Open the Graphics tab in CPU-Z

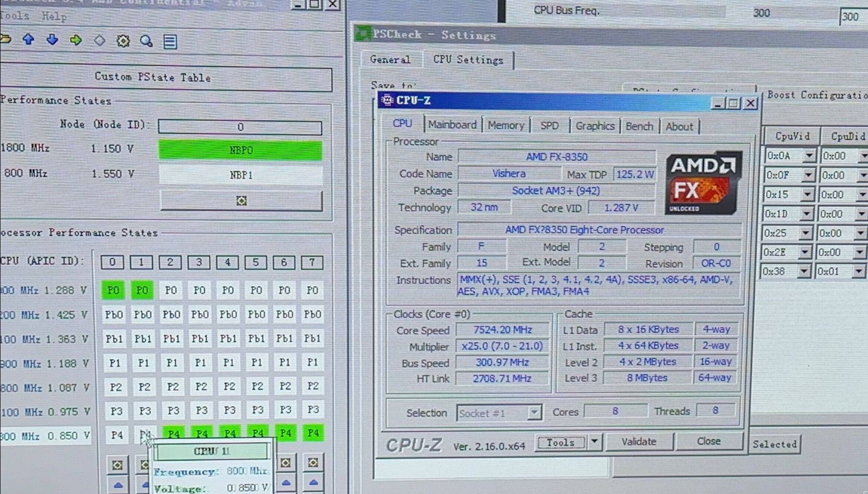pos(595,126)
